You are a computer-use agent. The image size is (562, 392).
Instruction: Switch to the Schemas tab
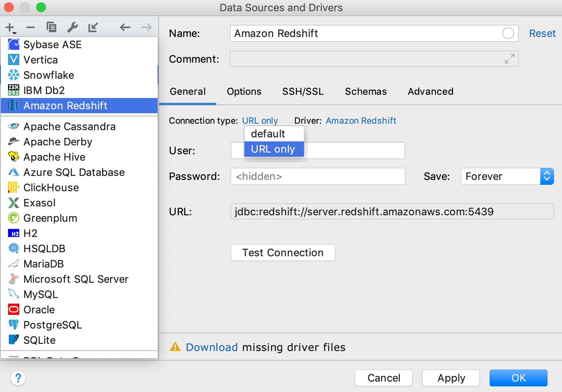pos(365,92)
